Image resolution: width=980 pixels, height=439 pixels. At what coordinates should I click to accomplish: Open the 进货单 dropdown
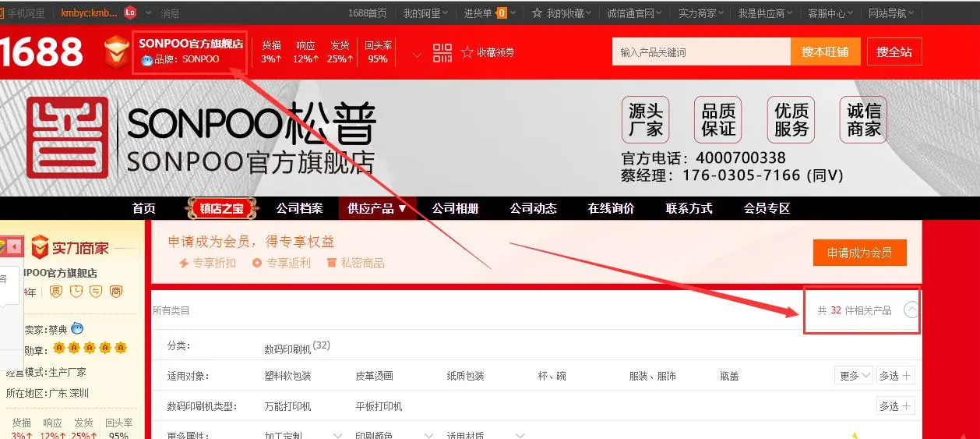point(488,13)
